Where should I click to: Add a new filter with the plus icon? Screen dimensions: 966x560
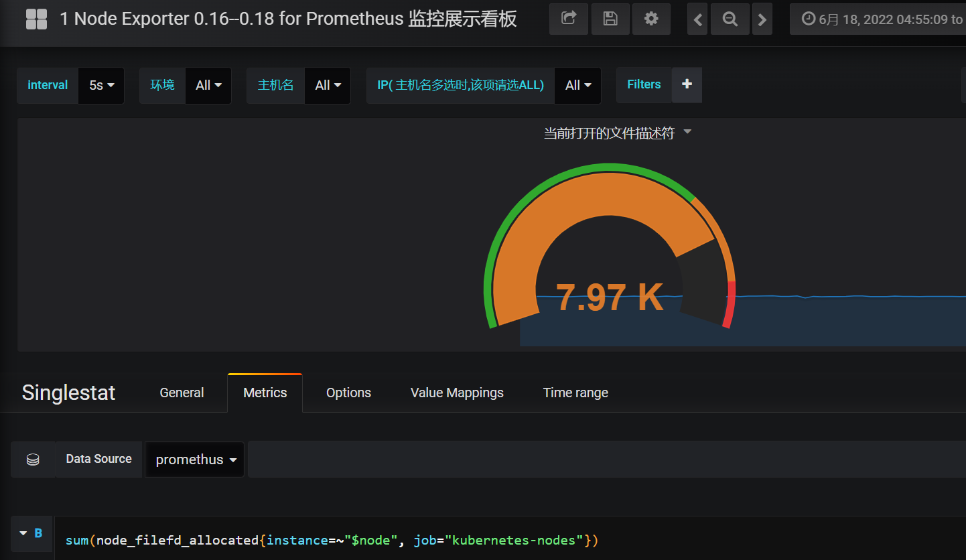click(x=686, y=85)
